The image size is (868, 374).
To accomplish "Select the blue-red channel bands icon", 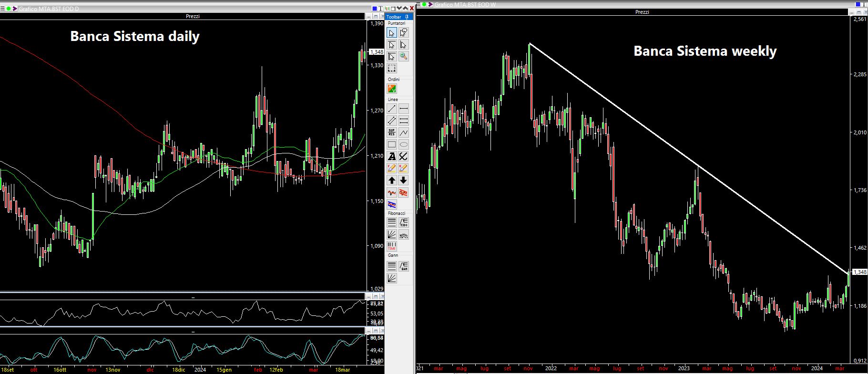I will point(391,204).
